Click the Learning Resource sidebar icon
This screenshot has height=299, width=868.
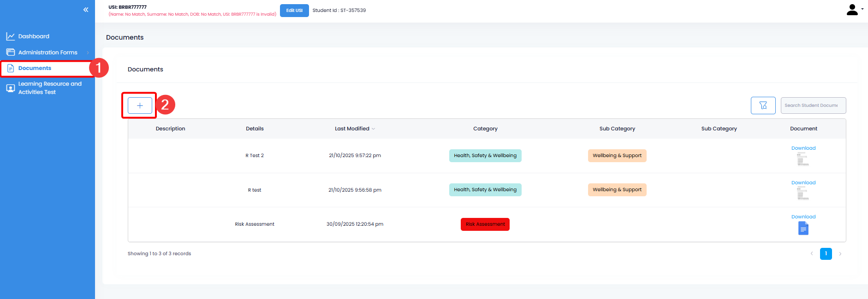tap(10, 88)
